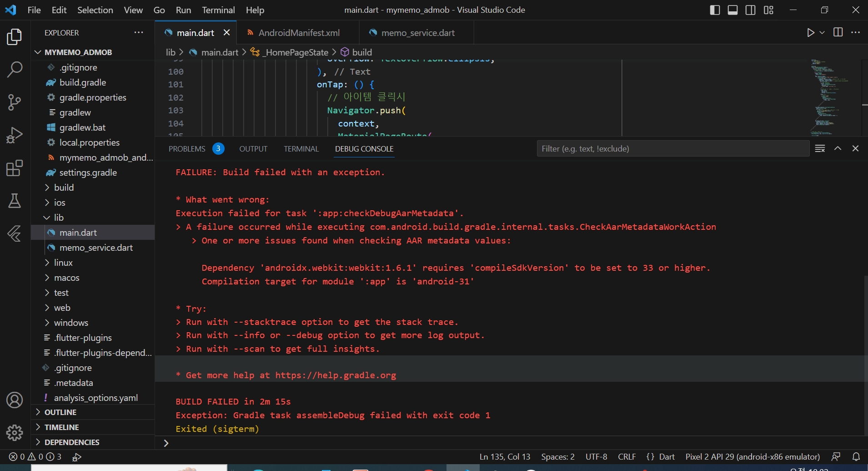
Task: Open editor more actions ellipsis
Action: point(855,32)
